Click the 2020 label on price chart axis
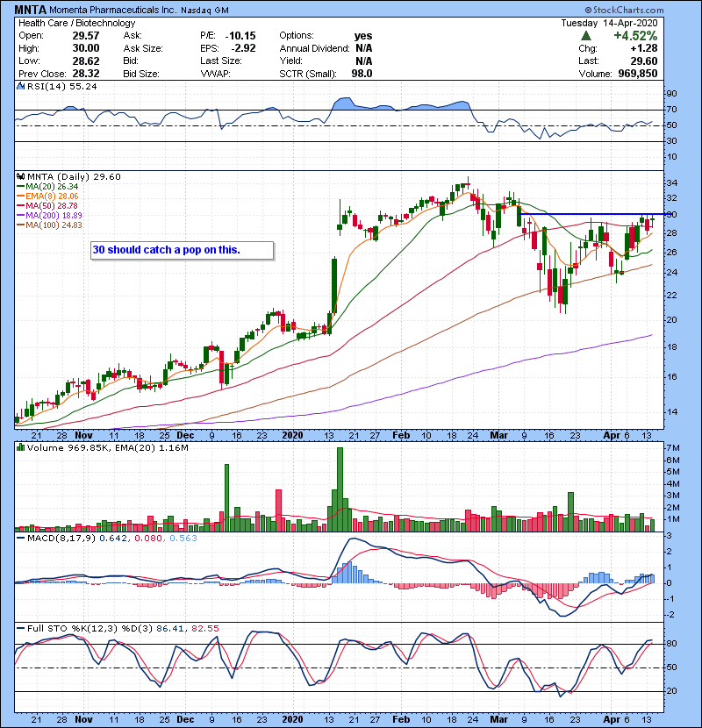Viewport: 702px width, 728px height. (x=293, y=436)
